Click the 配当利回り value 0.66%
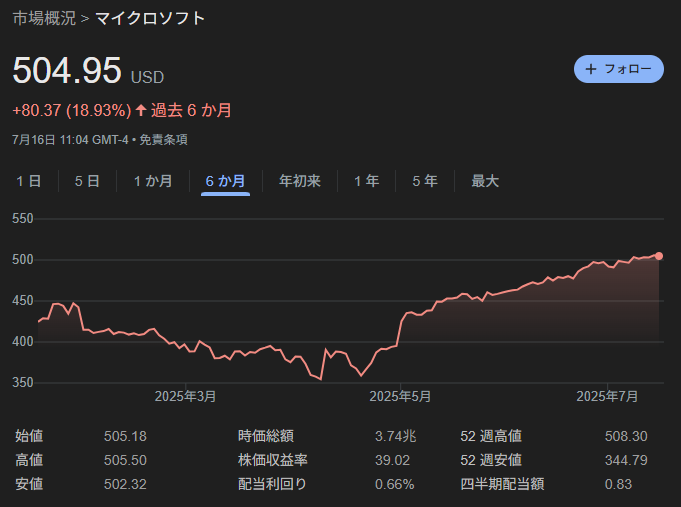This screenshot has width=681, height=507. [x=394, y=484]
